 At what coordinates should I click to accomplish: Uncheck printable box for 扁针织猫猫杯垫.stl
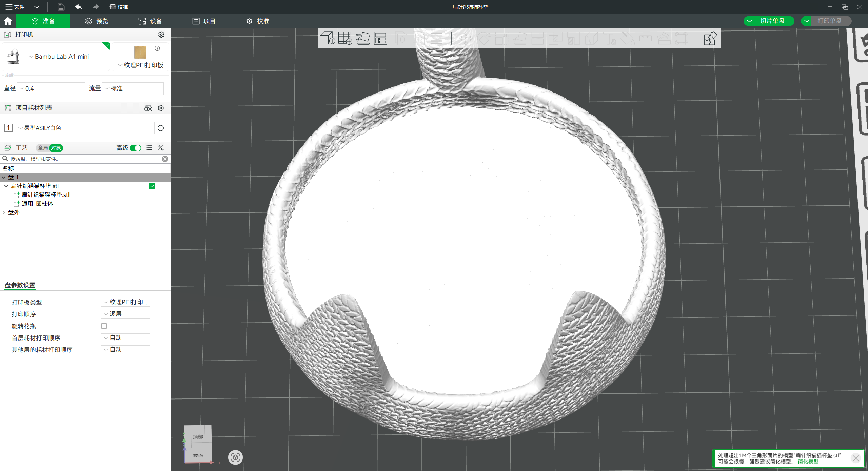click(152, 186)
